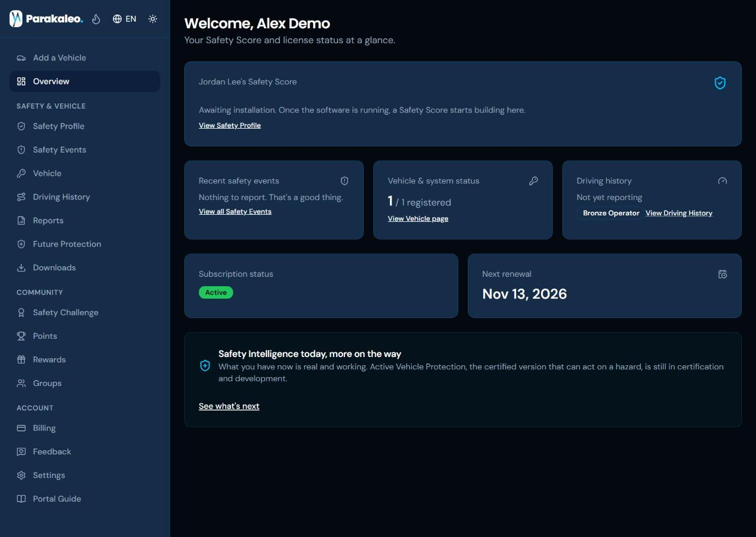
Task: Click the Billing card icon
Action: [x=21, y=428]
